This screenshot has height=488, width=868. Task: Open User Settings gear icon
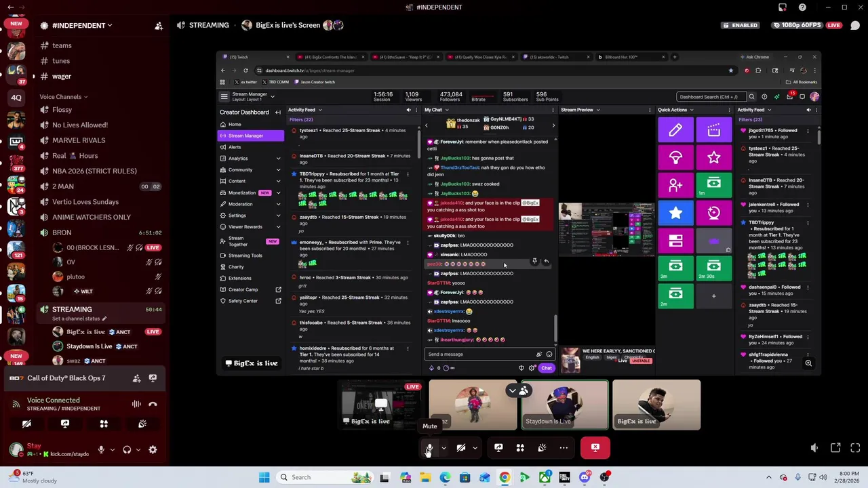click(153, 449)
